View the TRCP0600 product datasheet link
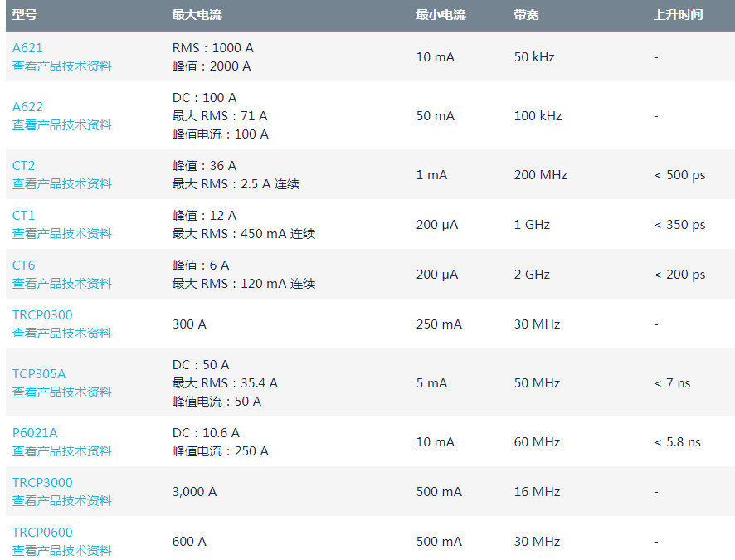Image resolution: width=735 pixels, height=560 pixels. [62, 551]
